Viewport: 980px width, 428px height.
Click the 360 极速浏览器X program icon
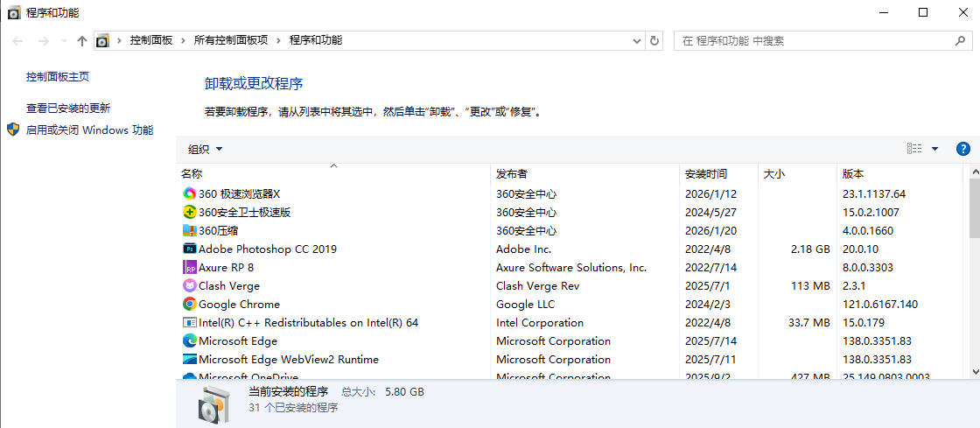coord(189,193)
